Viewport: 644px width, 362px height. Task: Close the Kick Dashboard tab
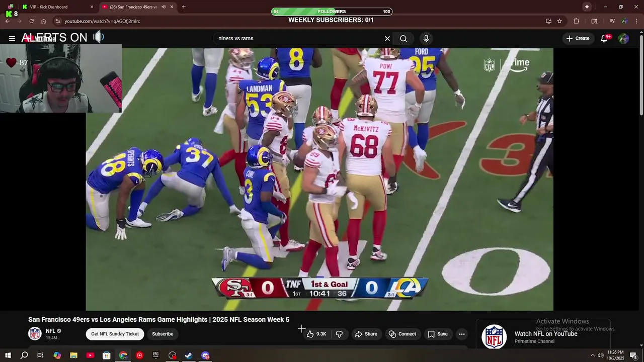tap(92, 7)
